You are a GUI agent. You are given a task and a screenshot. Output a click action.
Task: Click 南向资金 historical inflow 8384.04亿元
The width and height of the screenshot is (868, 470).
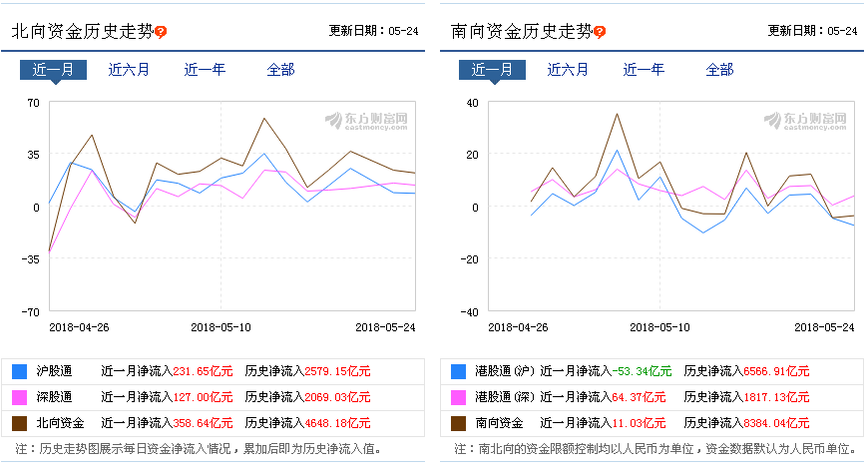pos(776,423)
